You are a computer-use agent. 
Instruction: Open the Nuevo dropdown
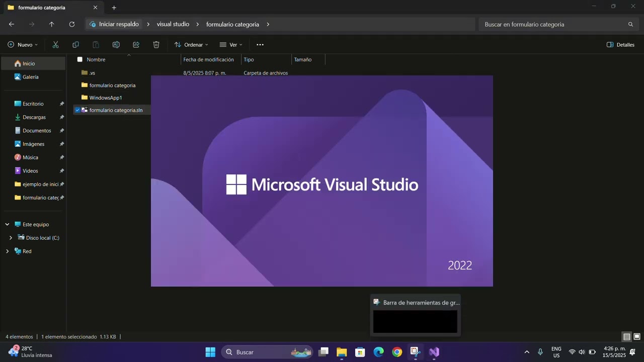point(23,45)
